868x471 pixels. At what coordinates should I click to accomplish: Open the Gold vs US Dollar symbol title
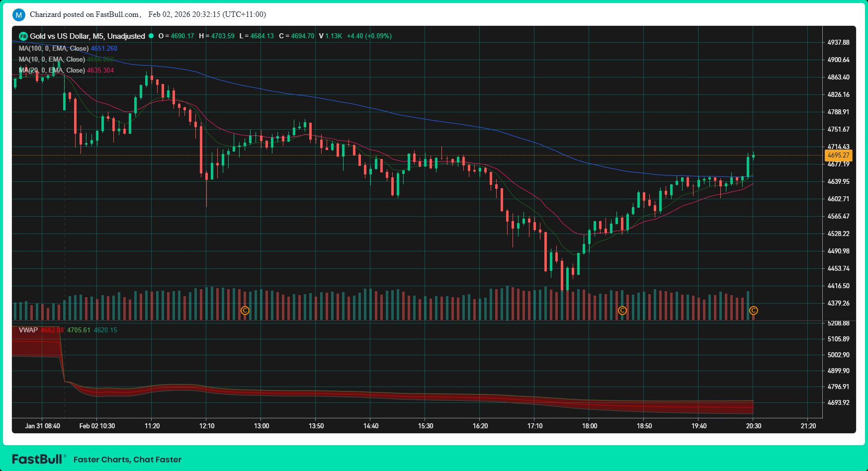pos(87,36)
